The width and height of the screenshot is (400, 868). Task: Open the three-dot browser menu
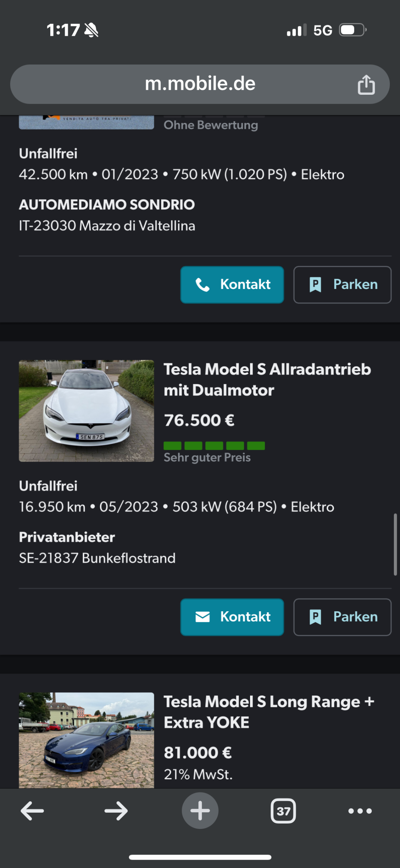[x=360, y=811]
